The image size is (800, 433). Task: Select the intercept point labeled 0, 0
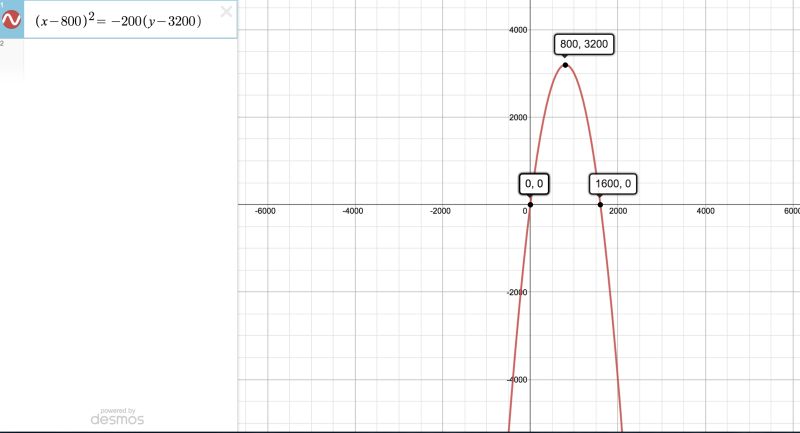tap(531, 205)
